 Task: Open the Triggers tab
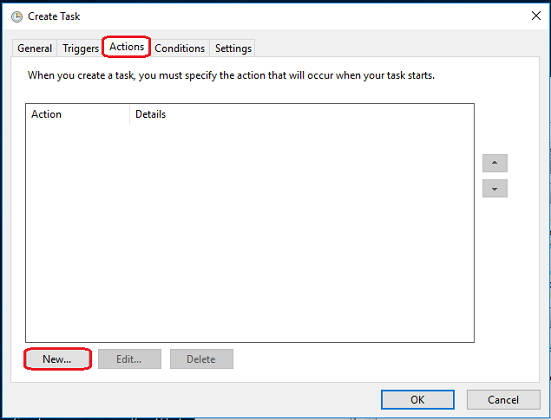pos(80,48)
